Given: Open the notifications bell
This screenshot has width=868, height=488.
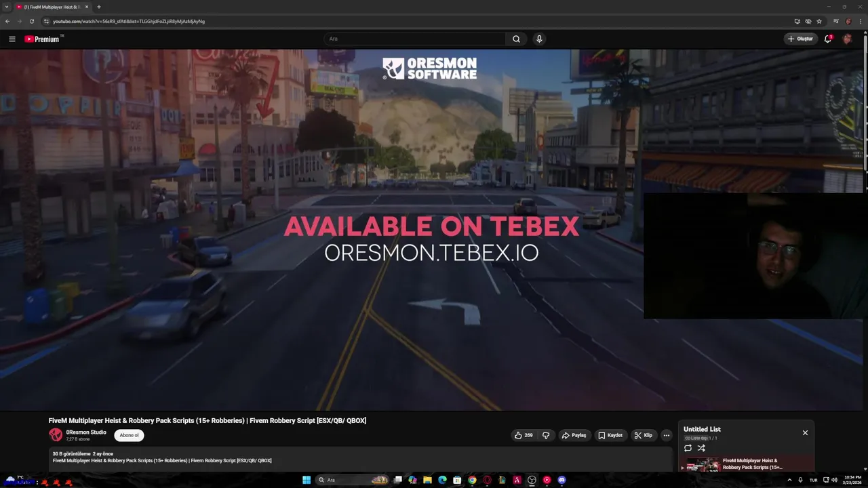Looking at the screenshot, I should (x=827, y=39).
